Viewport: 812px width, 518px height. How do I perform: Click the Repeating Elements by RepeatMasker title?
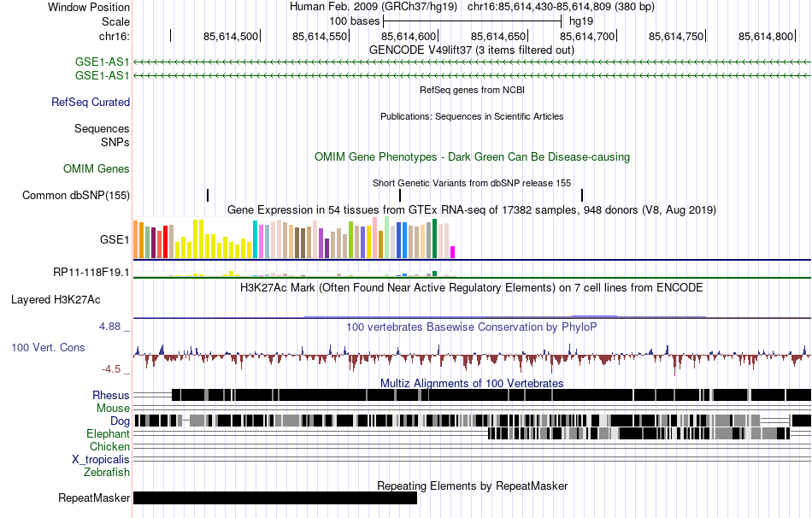(472, 486)
